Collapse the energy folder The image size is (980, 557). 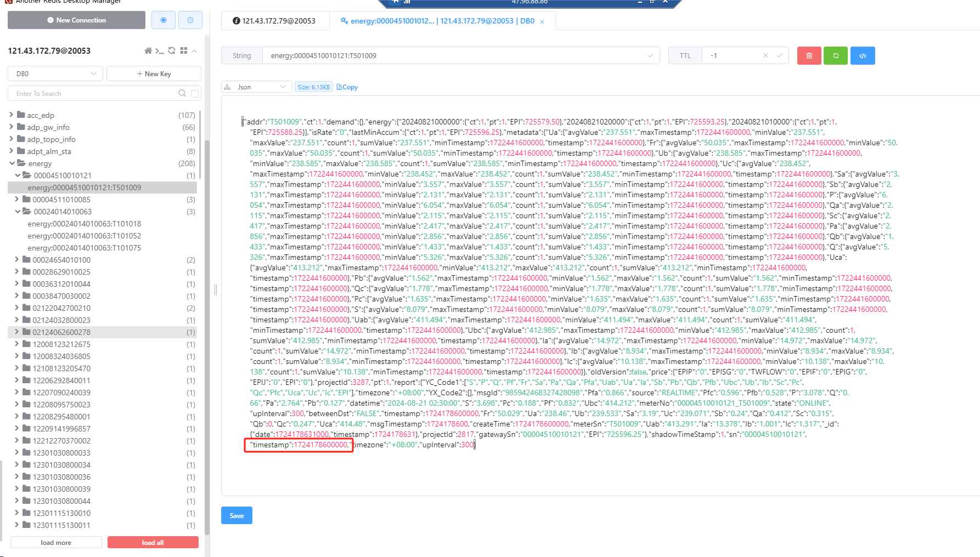pyautogui.click(x=12, y=163)
